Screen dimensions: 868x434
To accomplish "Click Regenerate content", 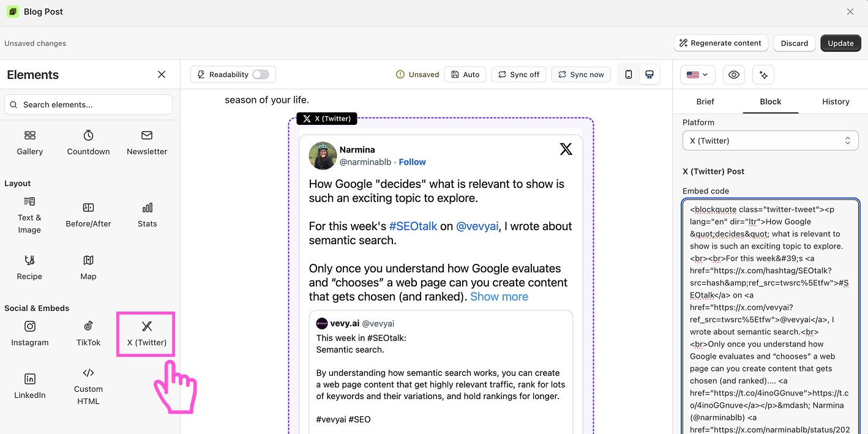I will [x=720, y=43].
